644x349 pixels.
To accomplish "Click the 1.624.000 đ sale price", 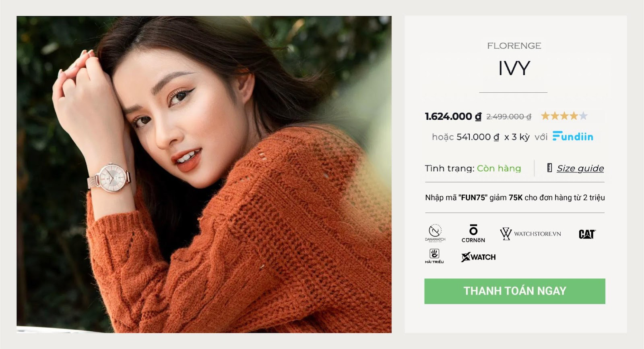I will pos(453,116).
